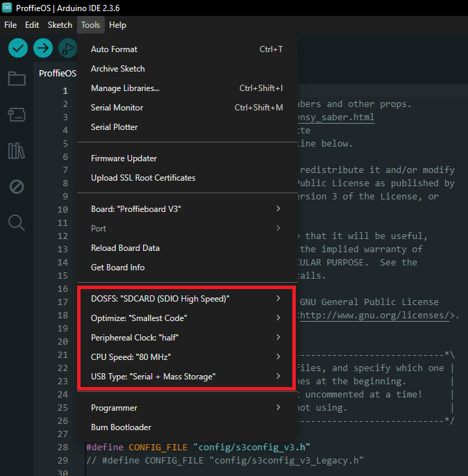Expand Optimize "Smallest Code" submenu

coord(187,318)
